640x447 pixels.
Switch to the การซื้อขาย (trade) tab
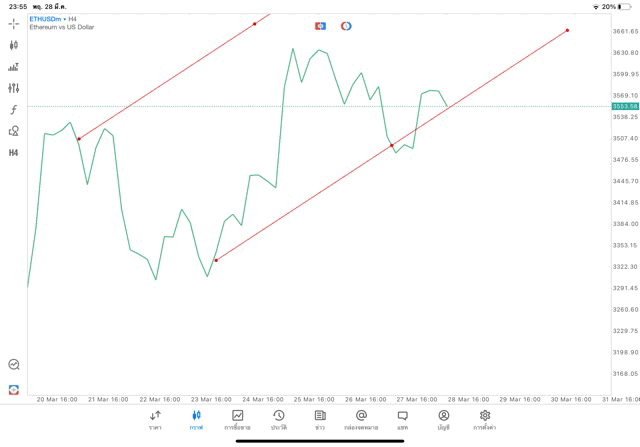(x=238, y=419)
